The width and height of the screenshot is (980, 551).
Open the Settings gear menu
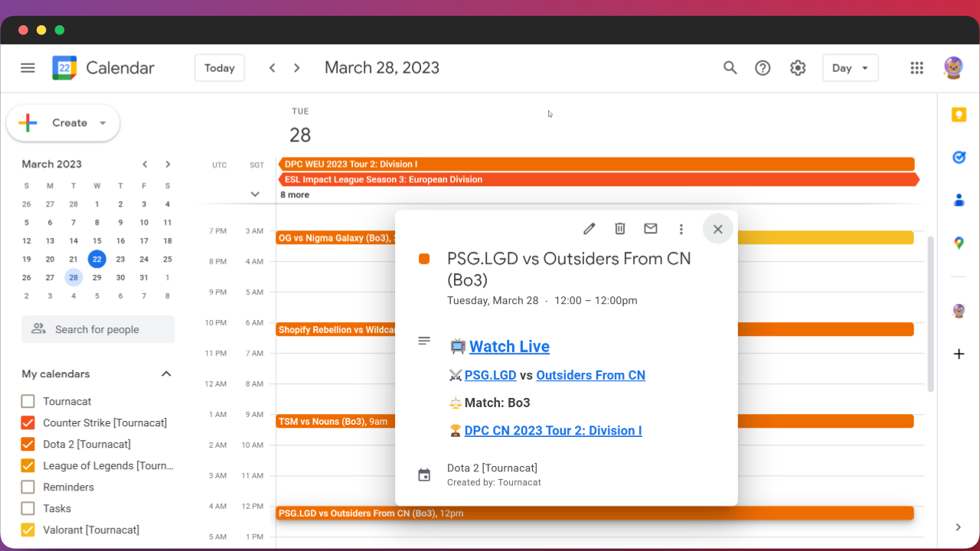(798, 67)
